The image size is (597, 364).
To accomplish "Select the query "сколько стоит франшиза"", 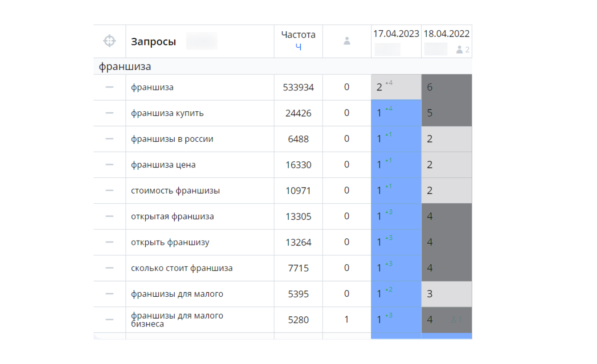I will point(182,268).
